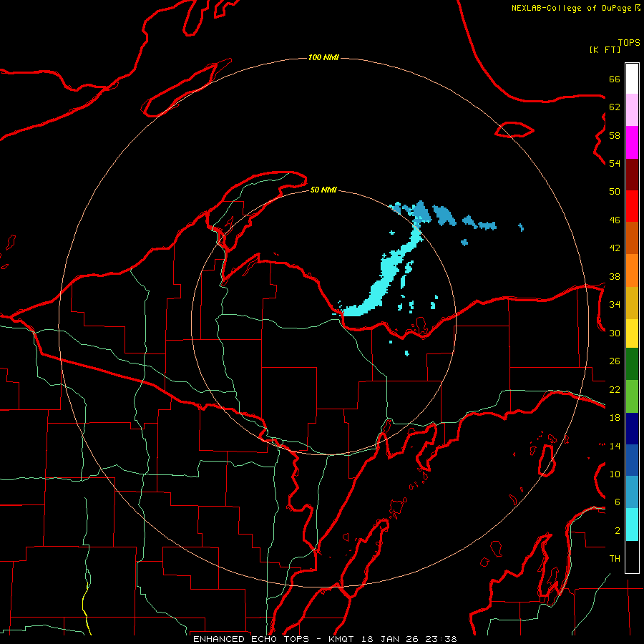Viewport: 644px width, 644px height.
Task: Click legend value 38
Action: point(615,276)
